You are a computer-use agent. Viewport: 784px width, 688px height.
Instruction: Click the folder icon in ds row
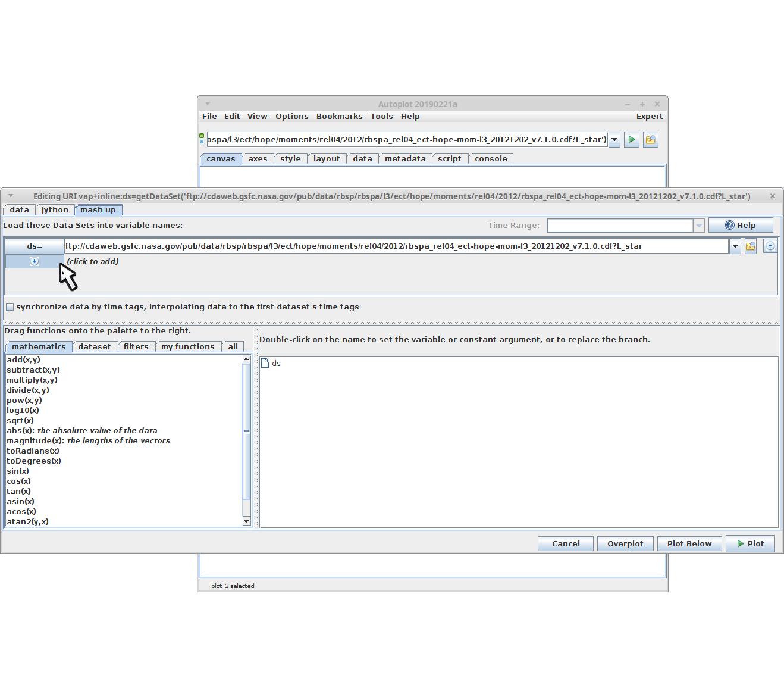coord(751,246)
